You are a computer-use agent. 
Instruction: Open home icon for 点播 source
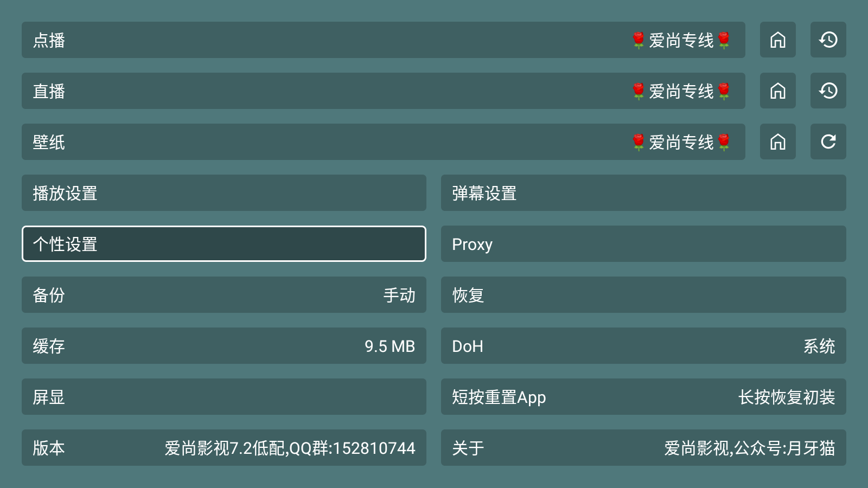click(x=777, y=40)
